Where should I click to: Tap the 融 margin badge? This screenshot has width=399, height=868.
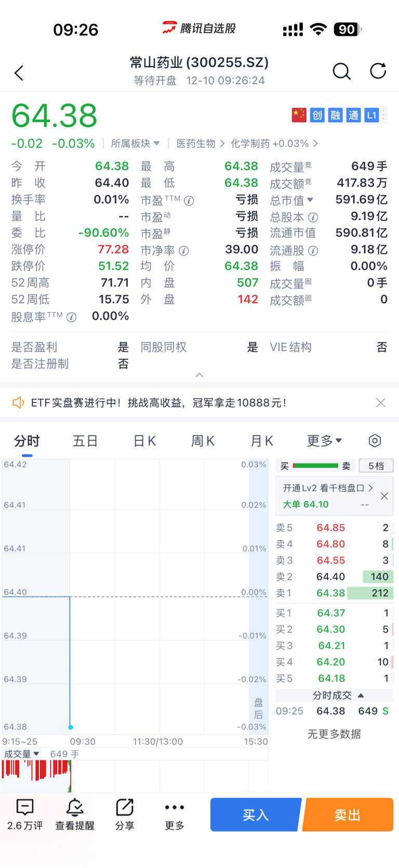coord(335,115)
